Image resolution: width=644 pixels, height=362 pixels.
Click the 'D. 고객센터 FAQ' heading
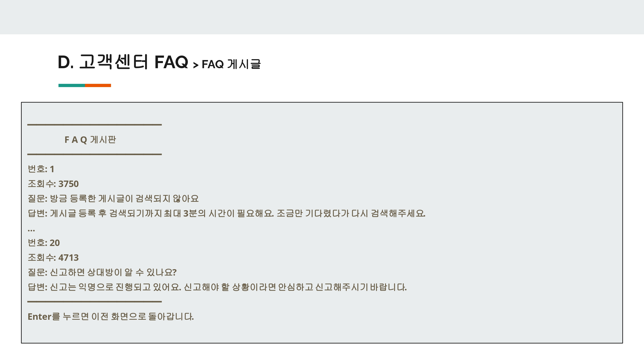point(123,62)
